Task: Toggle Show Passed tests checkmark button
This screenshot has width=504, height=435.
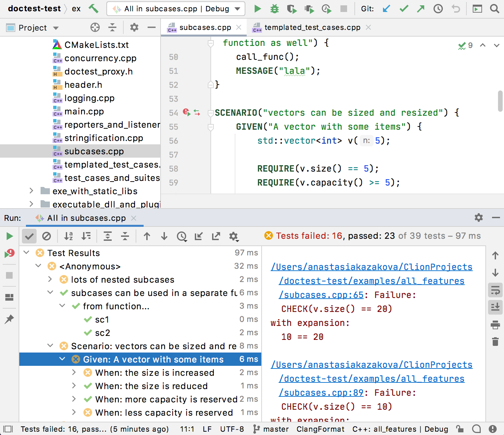Action: tap(29, 236)
